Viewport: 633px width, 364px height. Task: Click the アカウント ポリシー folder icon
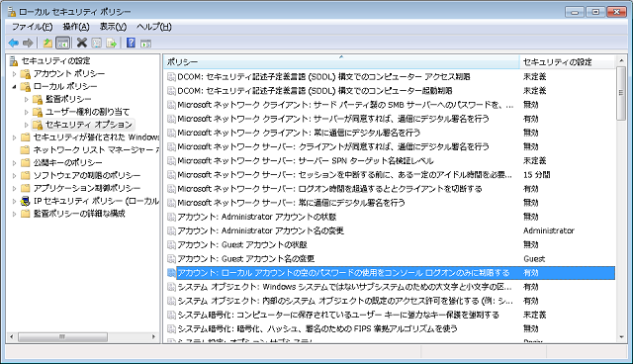pos(26,74)
